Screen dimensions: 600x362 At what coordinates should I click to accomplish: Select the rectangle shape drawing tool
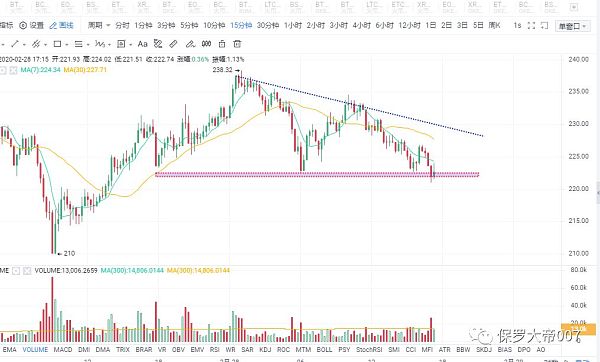pyautogui.click(x=57, y=44)
